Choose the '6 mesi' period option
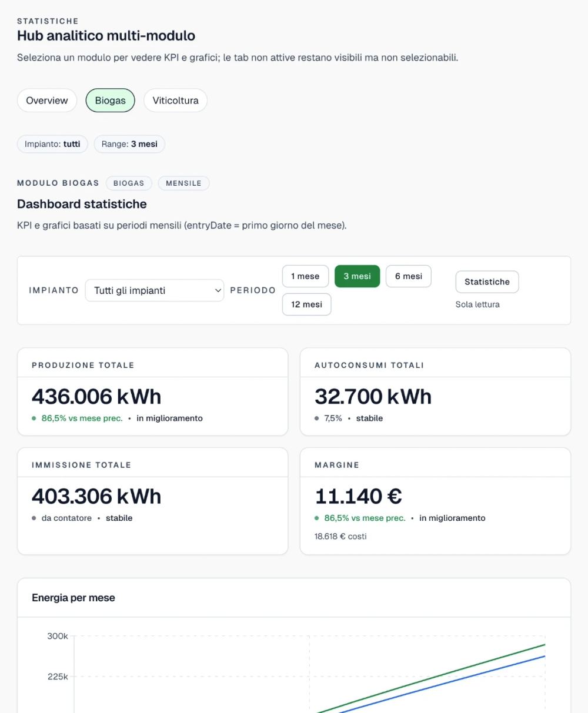The height and width of the screenshot is (713, 588). (x=409, y=276)
